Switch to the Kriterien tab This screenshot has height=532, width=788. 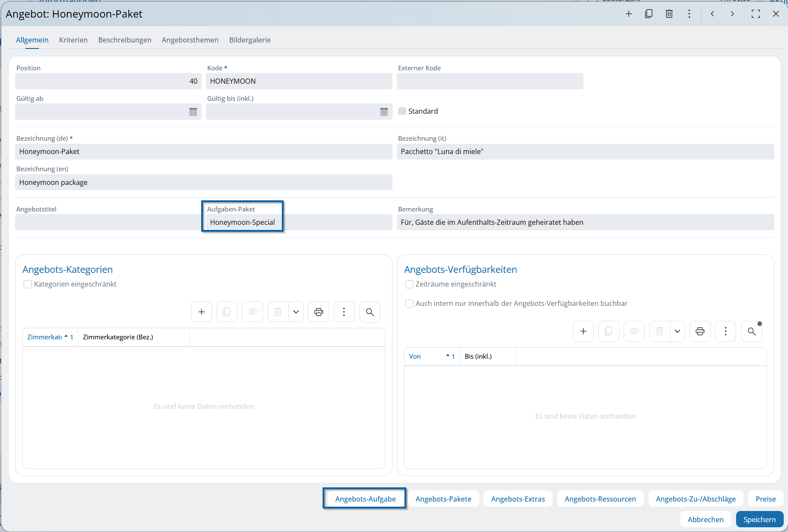point(73,40)
